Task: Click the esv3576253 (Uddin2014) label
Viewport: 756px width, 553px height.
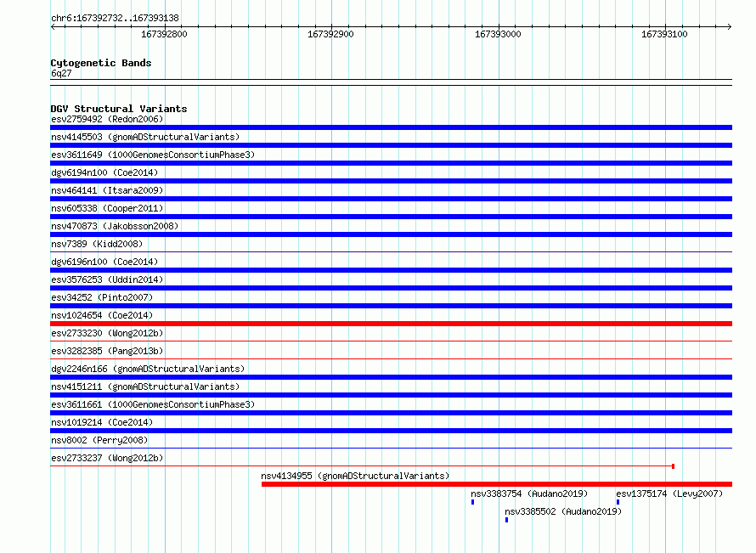Action: pos(107,279)
